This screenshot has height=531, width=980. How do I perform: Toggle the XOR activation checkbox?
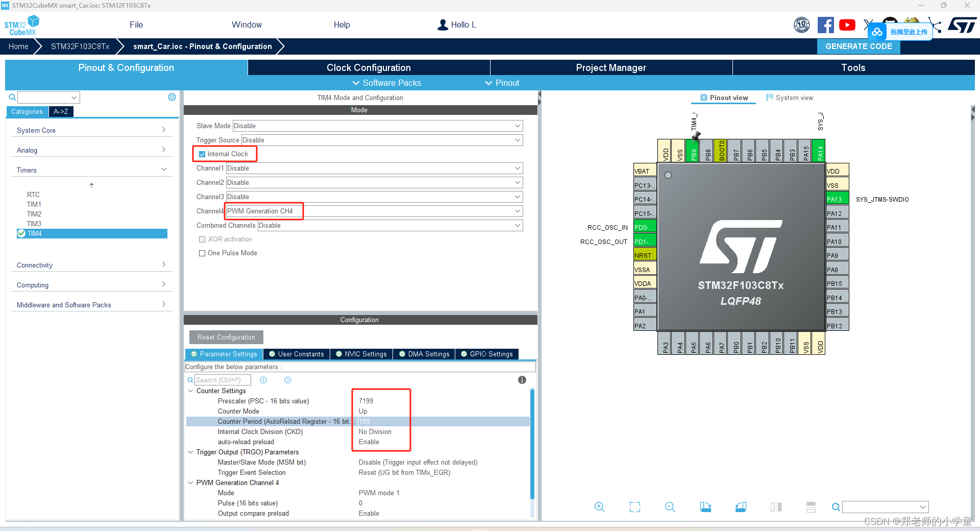(202, 239)
